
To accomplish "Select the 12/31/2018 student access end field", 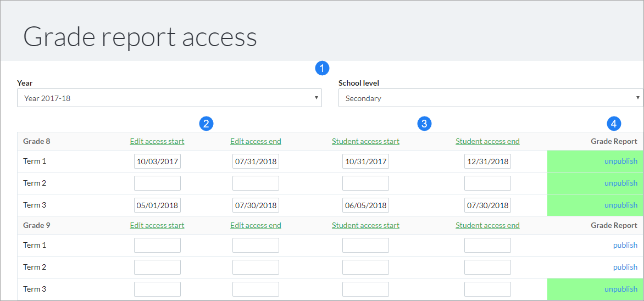I will pos(487,161).
